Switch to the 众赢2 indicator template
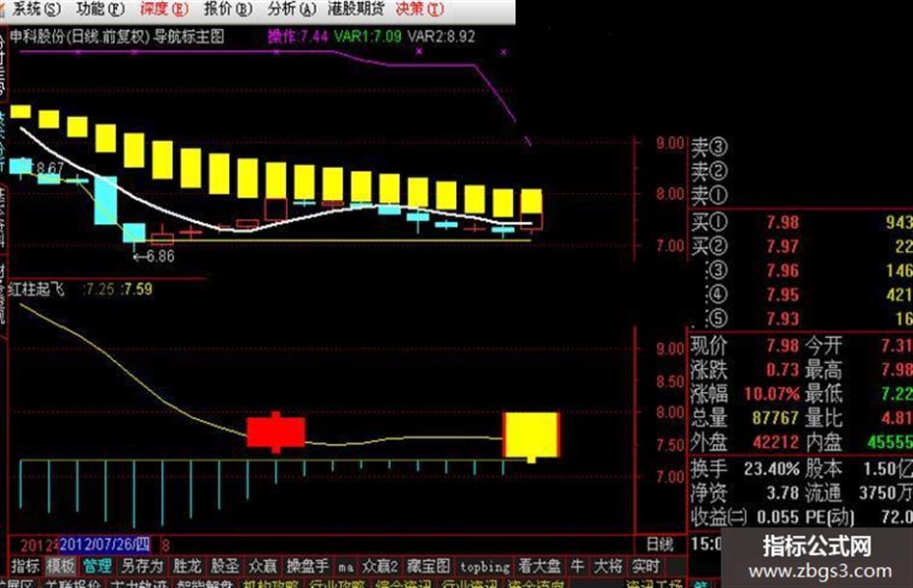The width and height of the screenshot is (913, 588). point(381,566)
